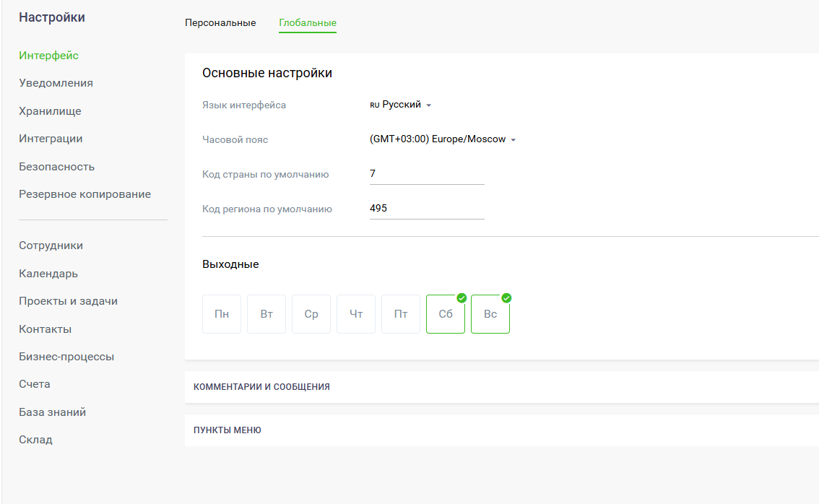Click the default region code field

pos(426,209)
